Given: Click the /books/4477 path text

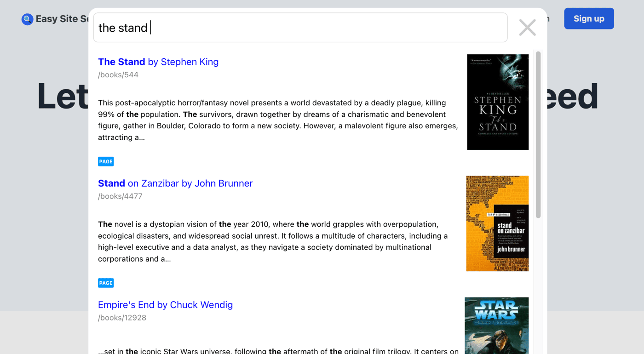Looking at the screenshot, I should point(120,196).
